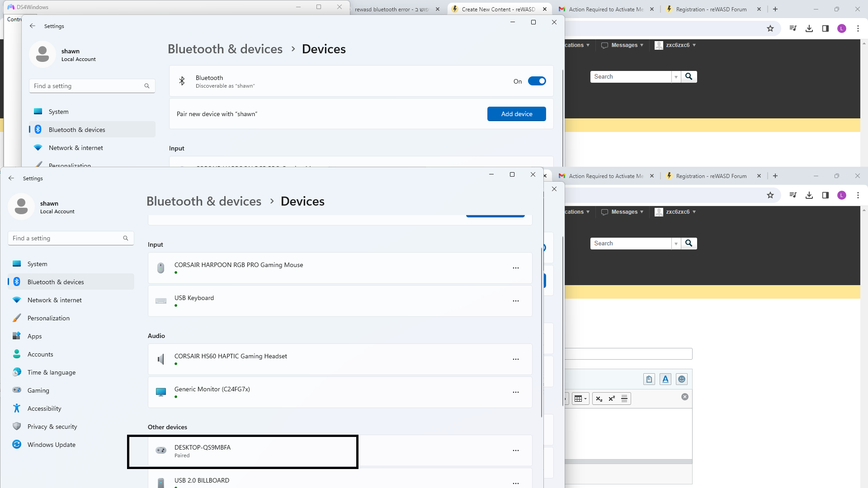The width and height of the screenshot is (868, 488).
Task: Close the Create New Content tab
Action: 545,9
